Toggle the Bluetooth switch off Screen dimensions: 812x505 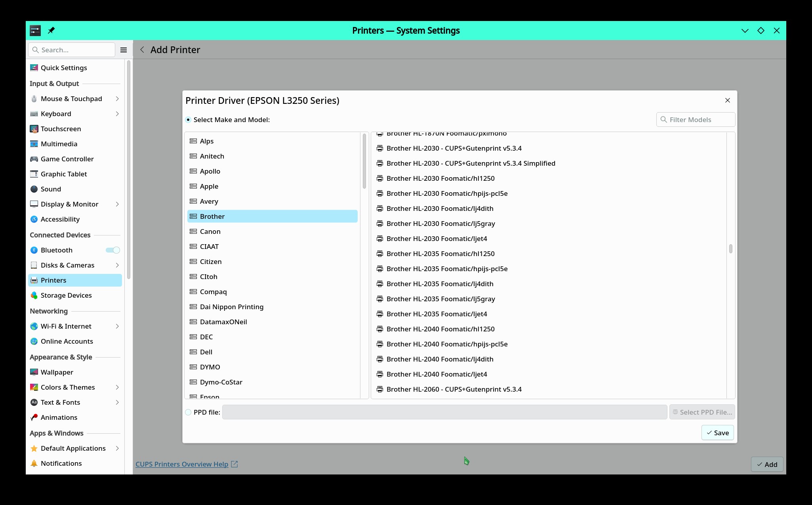(x=113, y=250)
